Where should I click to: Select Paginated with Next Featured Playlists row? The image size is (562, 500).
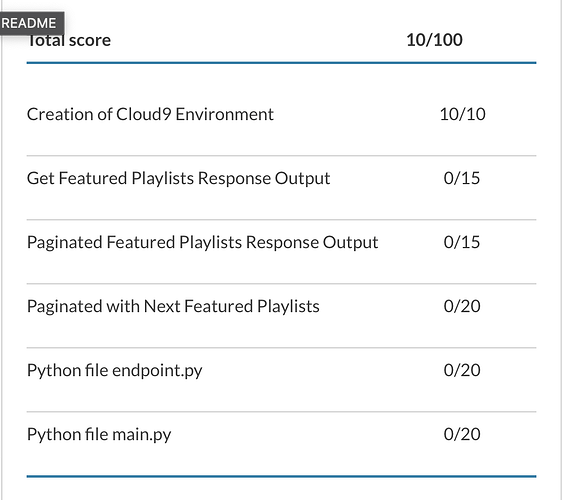click(281, 306)
